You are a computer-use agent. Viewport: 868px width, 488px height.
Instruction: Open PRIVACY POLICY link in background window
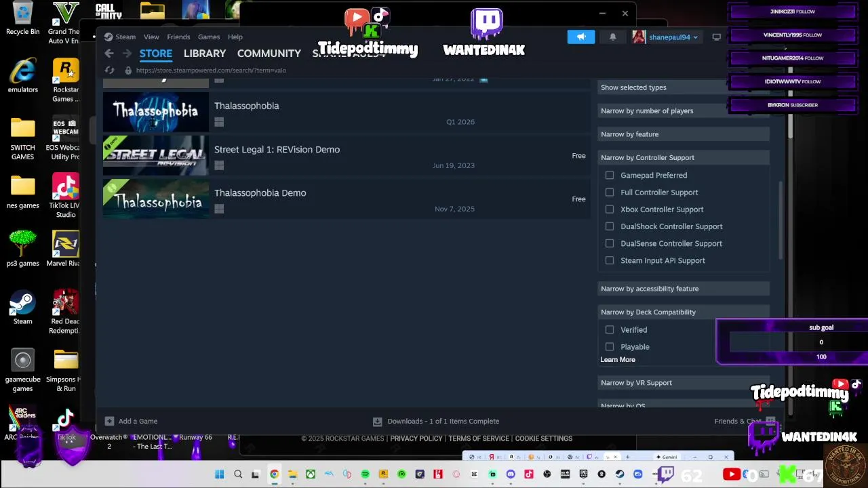tap(416, 439)
